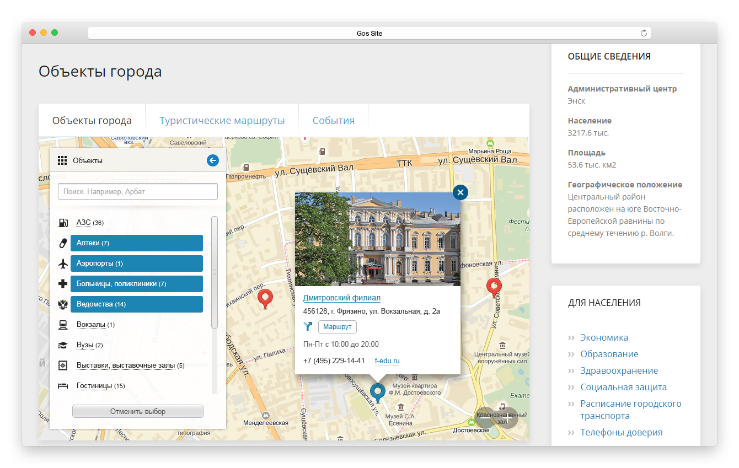Click the Маршрут button in popup
Image resolution: width=739 pixels, height=468 pixels.
click(337, 327)
